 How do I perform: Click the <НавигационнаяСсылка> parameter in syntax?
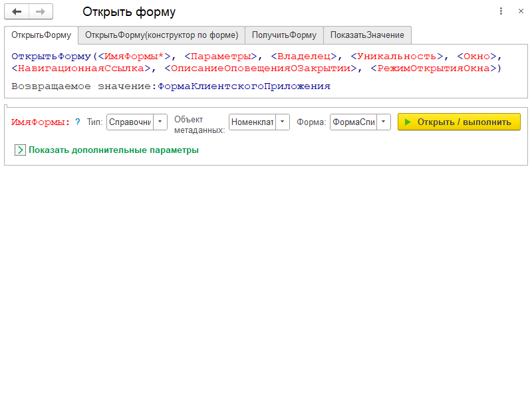81,68
